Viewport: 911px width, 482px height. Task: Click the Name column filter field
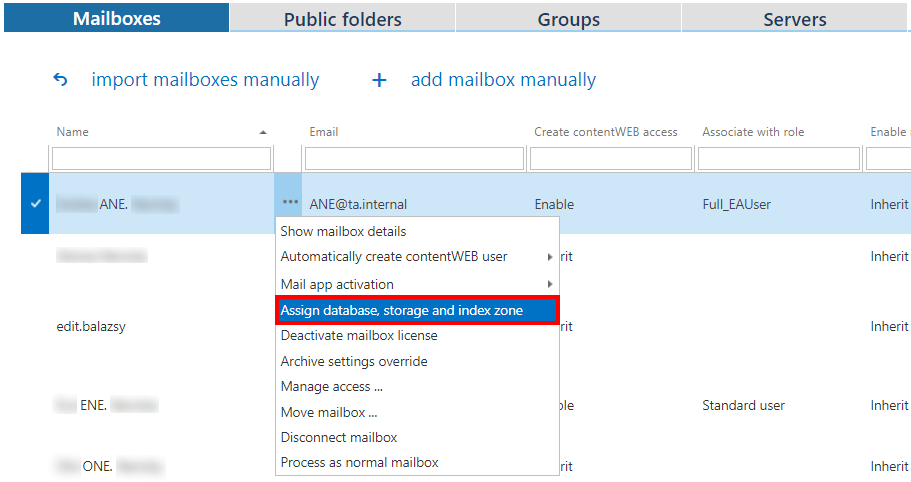tap(161, 159)
